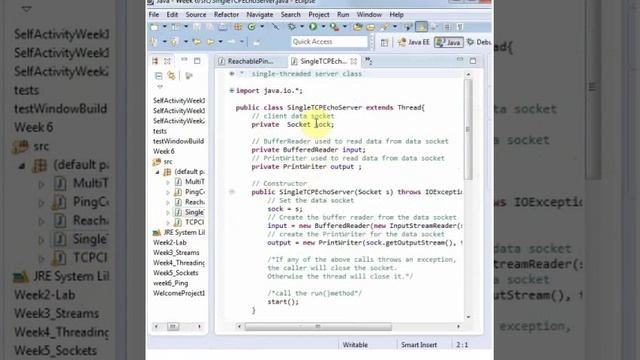The image size is (640, 360).
Task: Click the Writable status bar entry
Action: coord(355,345)
